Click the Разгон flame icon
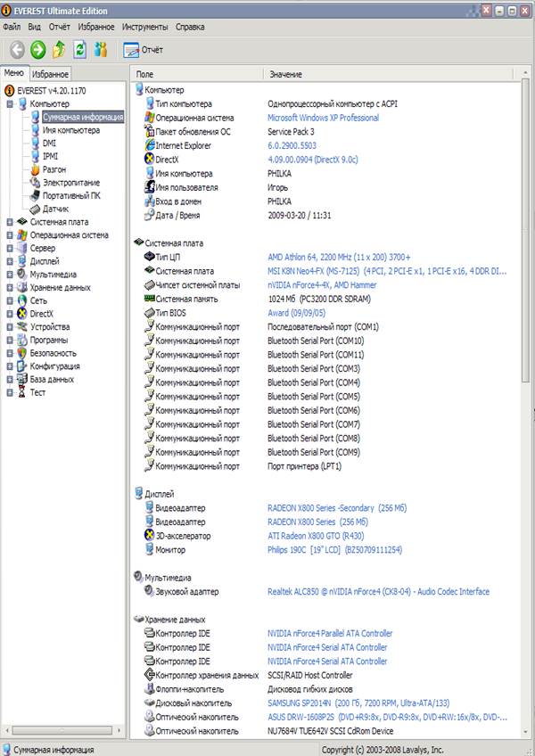This screenshot has height=756, width=535. click(x=35, y=169)
